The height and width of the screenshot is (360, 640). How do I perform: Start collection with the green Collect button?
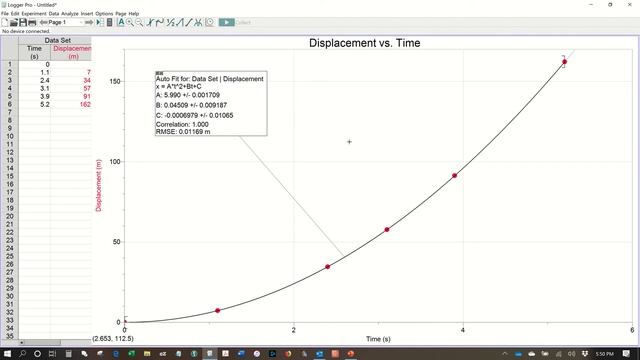click(x=227, y=22)
